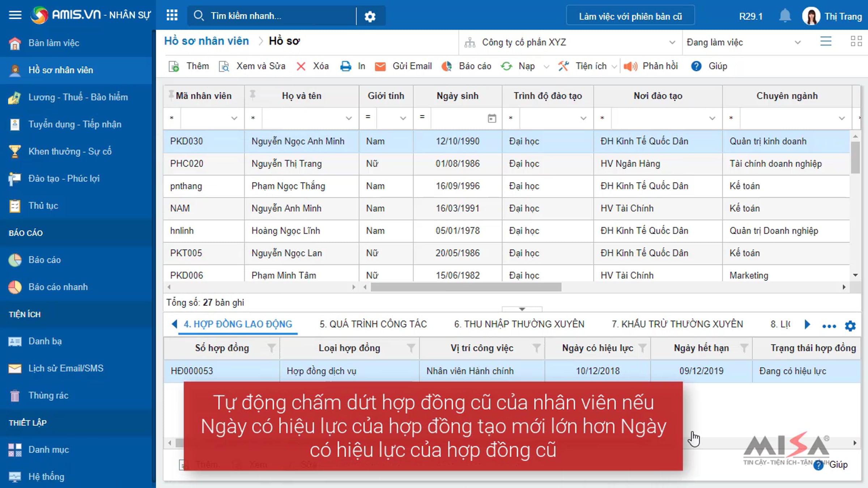Screen dimensions: 868x488
Task: Open Thị Trang user avatar
Action: tap(810, 16)
